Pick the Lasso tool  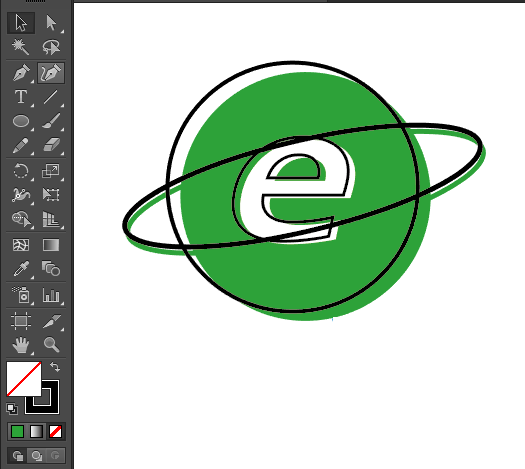coord(51,47)
